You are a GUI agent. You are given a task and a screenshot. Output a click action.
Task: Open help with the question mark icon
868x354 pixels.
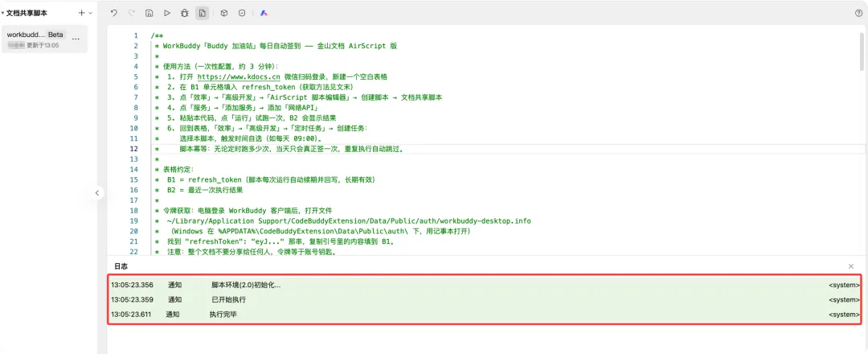(858, 13)
